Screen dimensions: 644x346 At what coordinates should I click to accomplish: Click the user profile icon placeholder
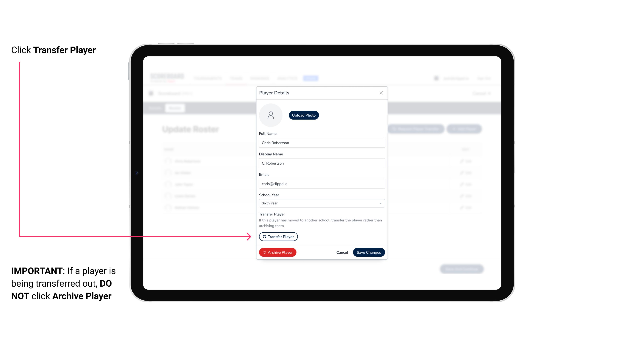click(x=271, y=115)
